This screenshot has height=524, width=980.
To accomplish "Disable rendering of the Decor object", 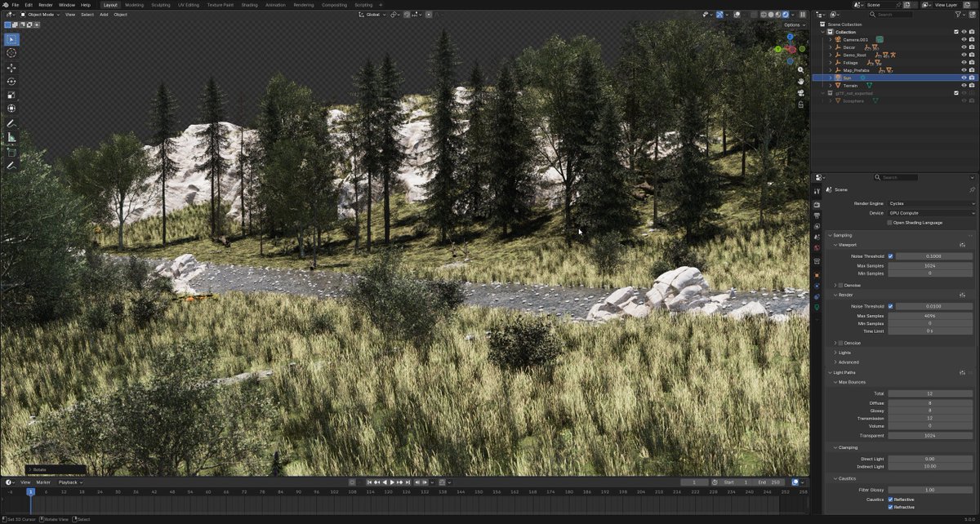I will (973, 47).
